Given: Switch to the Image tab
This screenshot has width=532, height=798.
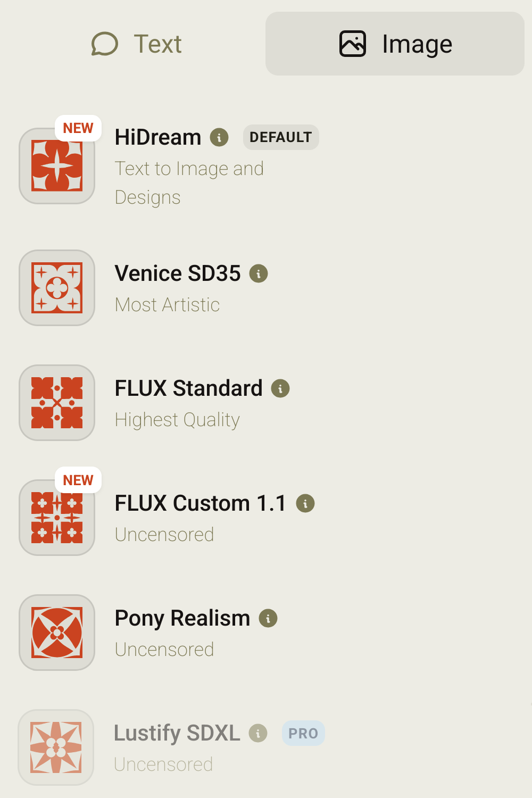Looking at the screenshot, I should click(x=395, y=44).
